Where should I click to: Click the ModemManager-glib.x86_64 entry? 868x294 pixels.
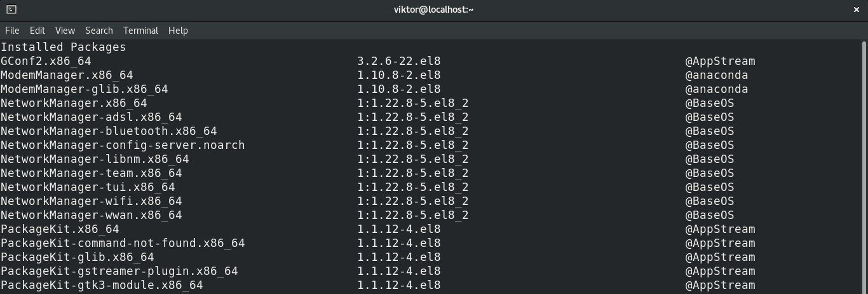(x=85, y=89)
